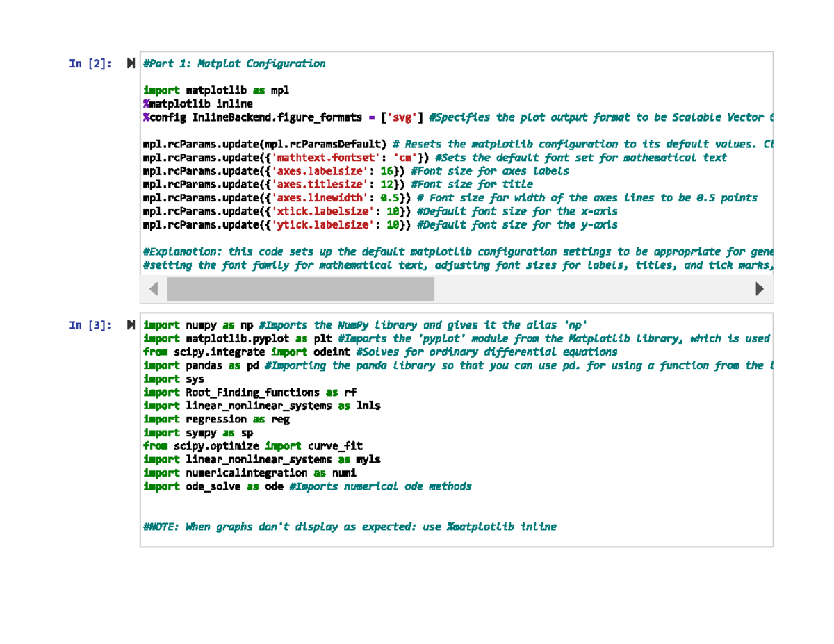Select the In [2] cell prompt label

click(90, 64)
